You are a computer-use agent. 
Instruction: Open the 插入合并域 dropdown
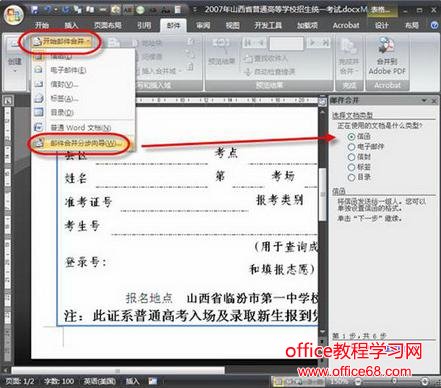click(159, 71)
